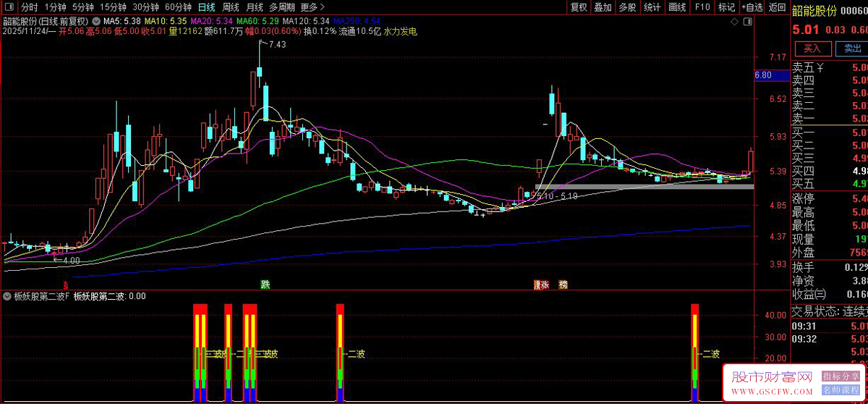
Task: Click the MA120: 5.34 indicator label
Action: 307,22
